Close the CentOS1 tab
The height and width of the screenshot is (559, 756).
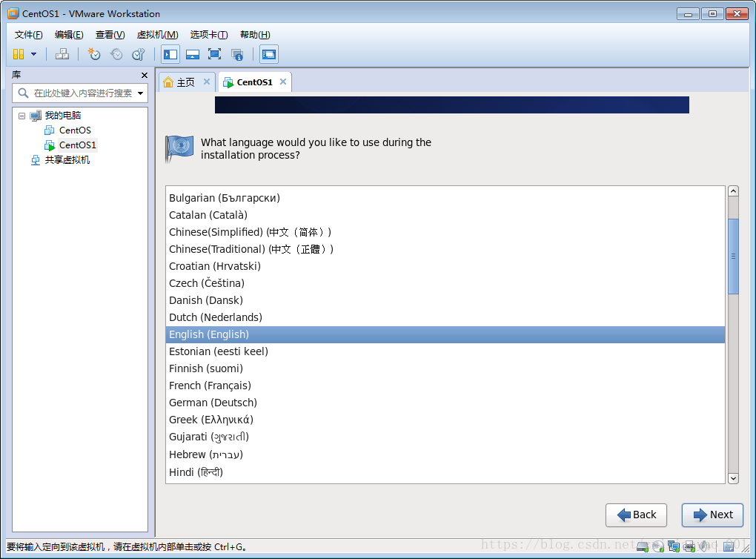pos(283,82)
